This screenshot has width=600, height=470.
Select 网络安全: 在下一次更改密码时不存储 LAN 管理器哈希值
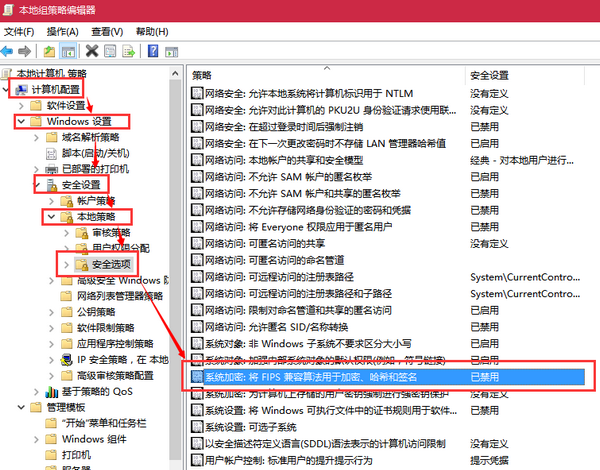[x=325, y=144]
